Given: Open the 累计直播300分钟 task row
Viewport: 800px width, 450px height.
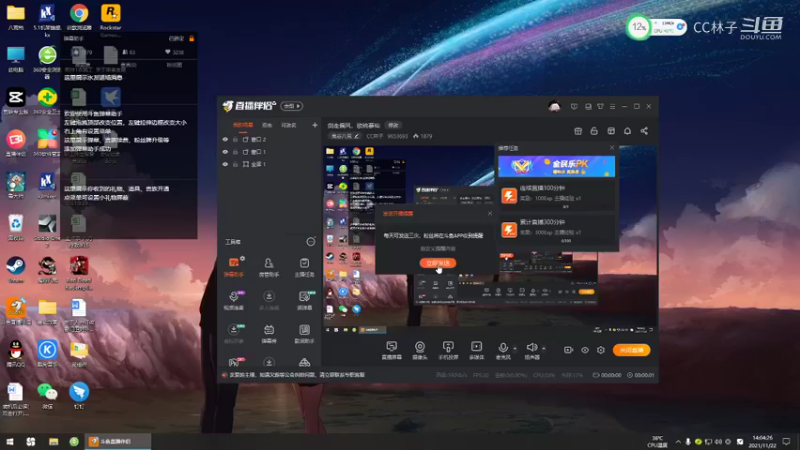Looking at the screenshot, I should coord(557,230).
